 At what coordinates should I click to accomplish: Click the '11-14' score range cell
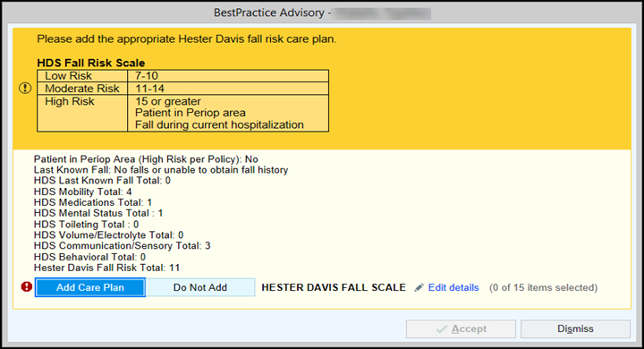228,89
